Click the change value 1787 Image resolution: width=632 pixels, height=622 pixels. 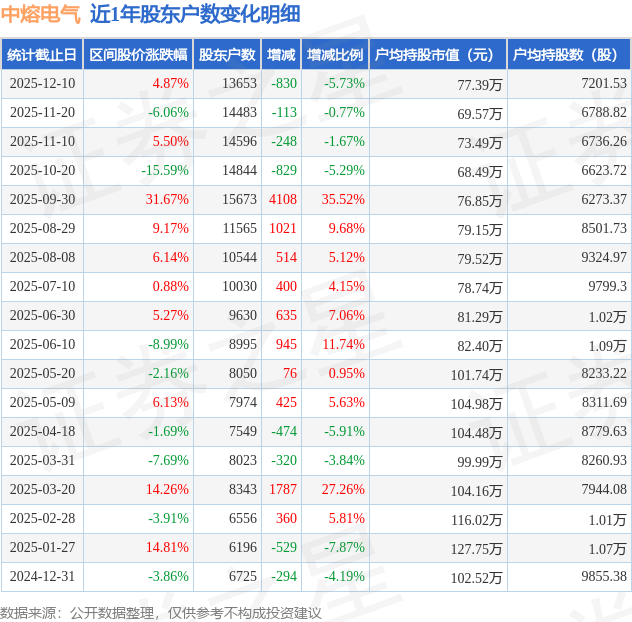283,490
